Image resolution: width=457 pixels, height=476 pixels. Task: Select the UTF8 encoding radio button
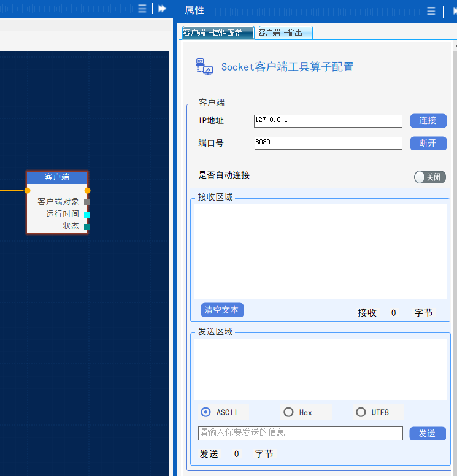pyautogui.click(x=361, y=412)
